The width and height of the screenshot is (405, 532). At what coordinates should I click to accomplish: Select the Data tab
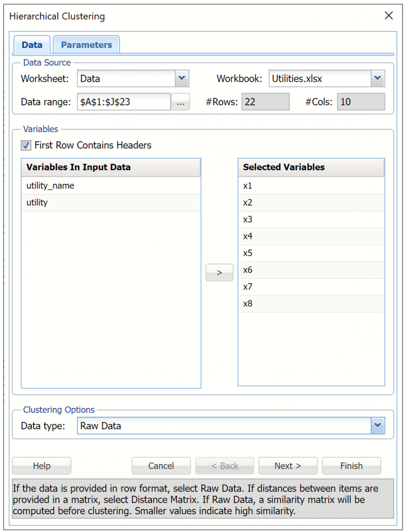32,45
